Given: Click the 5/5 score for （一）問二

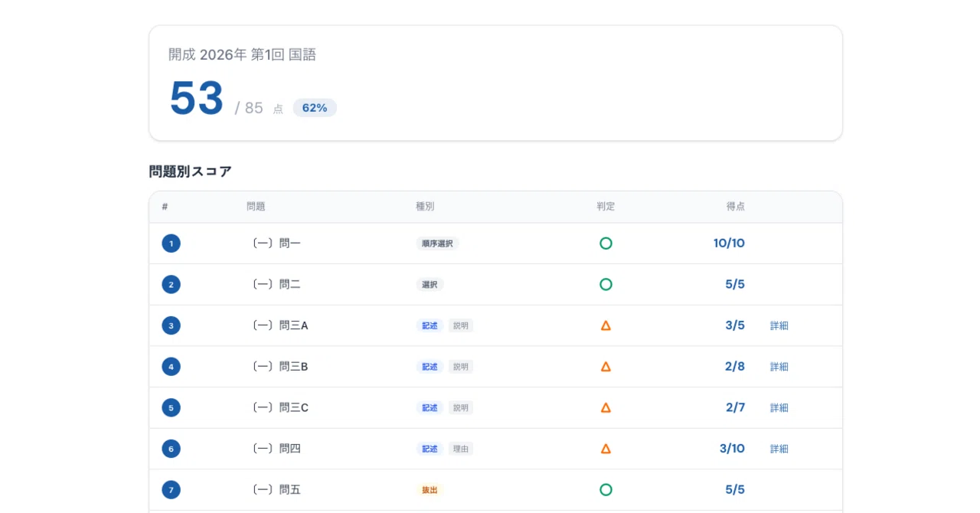Looking at the screenshot, I should tap(735, 284).
